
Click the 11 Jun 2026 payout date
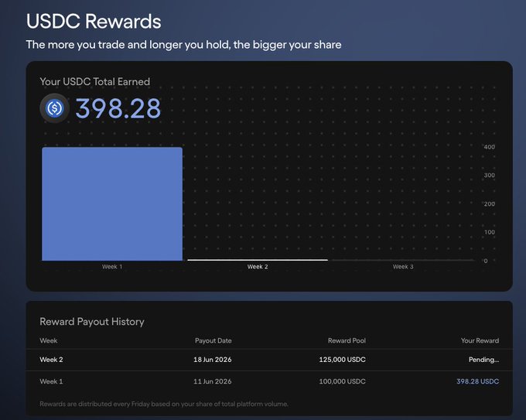coord(213,381)
